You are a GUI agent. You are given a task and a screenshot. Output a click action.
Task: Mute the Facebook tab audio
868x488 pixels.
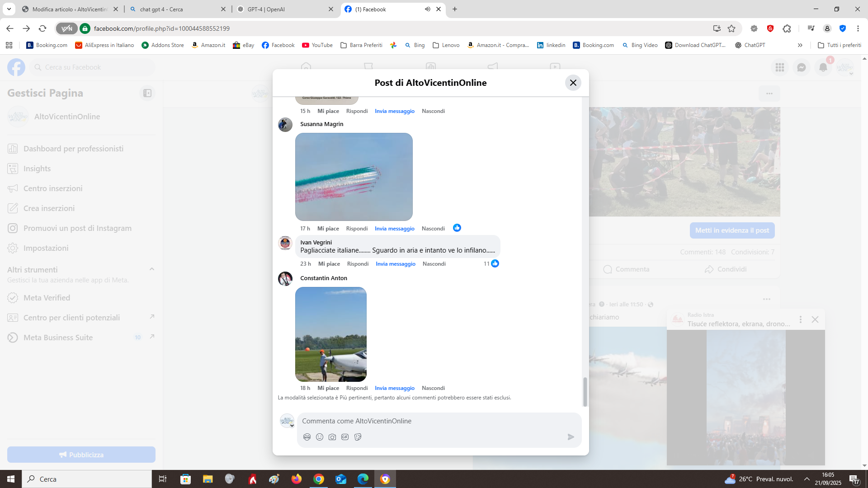(428, 9)
